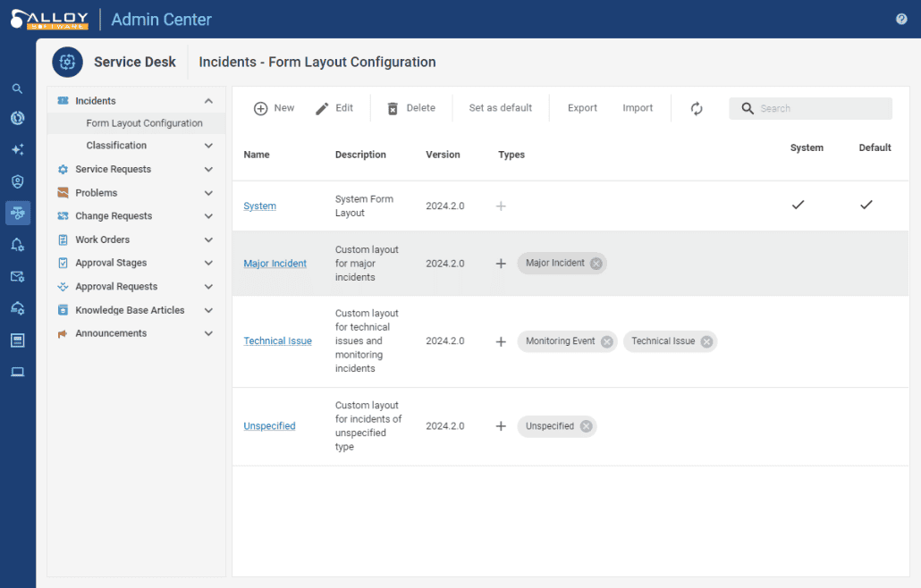Image resolution: width=921 pixels, height=588 pixels.
Task: Open help using the question mark icon
Action: coord(902,19)
